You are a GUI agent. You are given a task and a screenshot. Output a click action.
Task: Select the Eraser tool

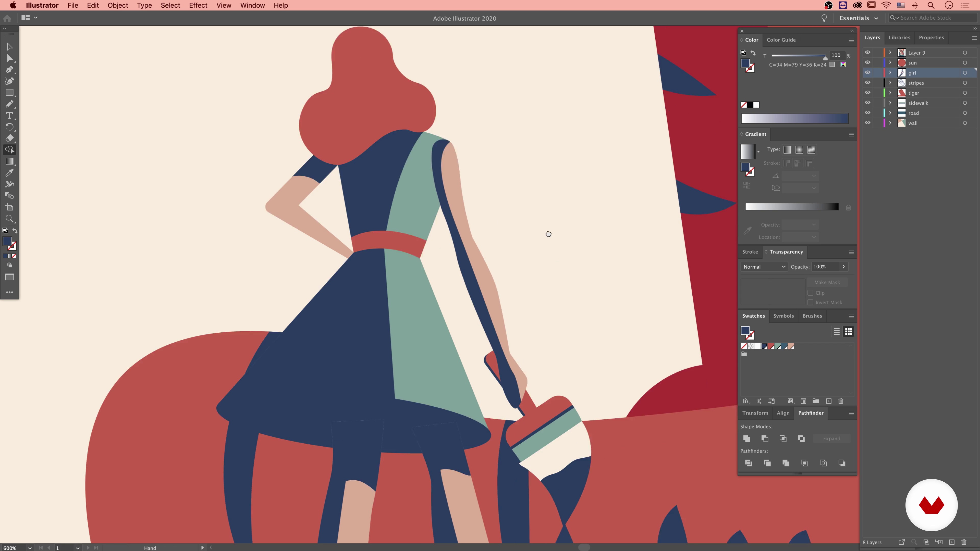(9, 138)
